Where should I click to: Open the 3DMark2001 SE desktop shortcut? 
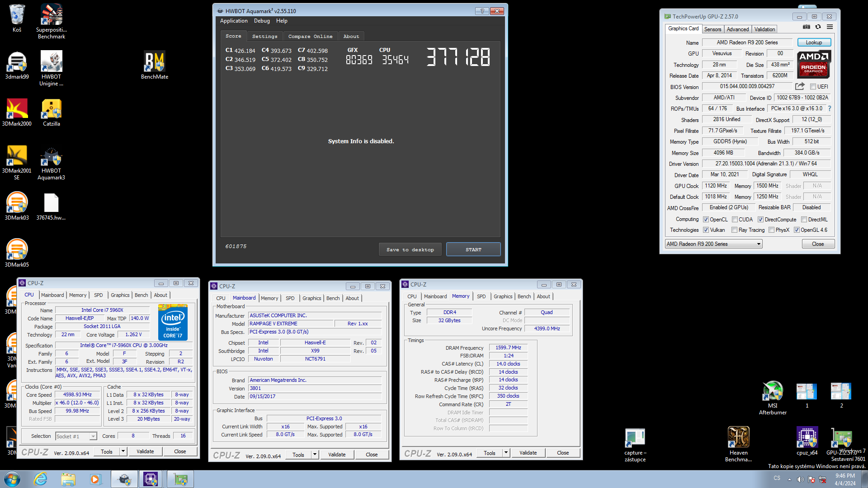pyautogui.click(x=17, y=163)
